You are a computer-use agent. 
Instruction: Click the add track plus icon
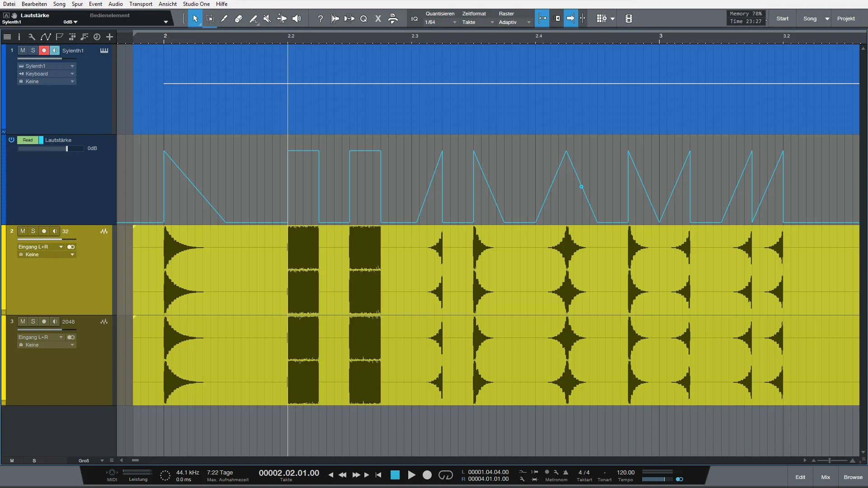(x=109, y=37)
